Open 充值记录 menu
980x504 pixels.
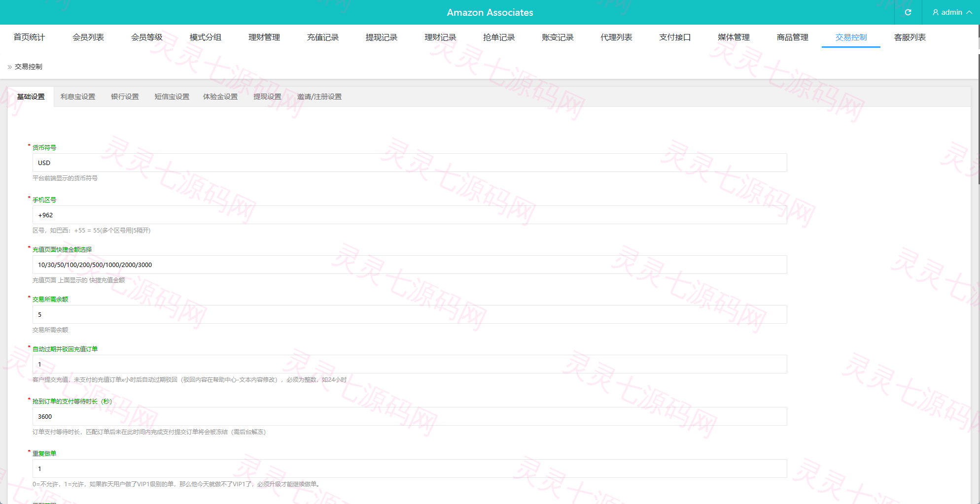pos(322,37)
